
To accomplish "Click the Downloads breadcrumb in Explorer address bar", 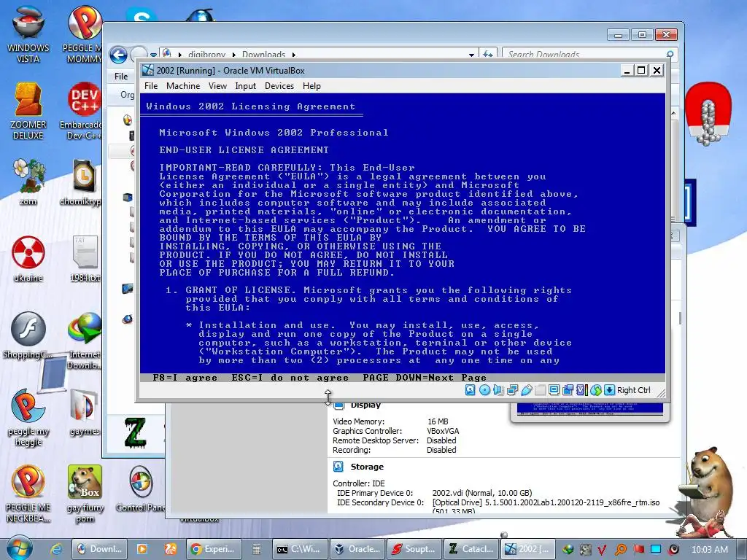I will (263, 54).
